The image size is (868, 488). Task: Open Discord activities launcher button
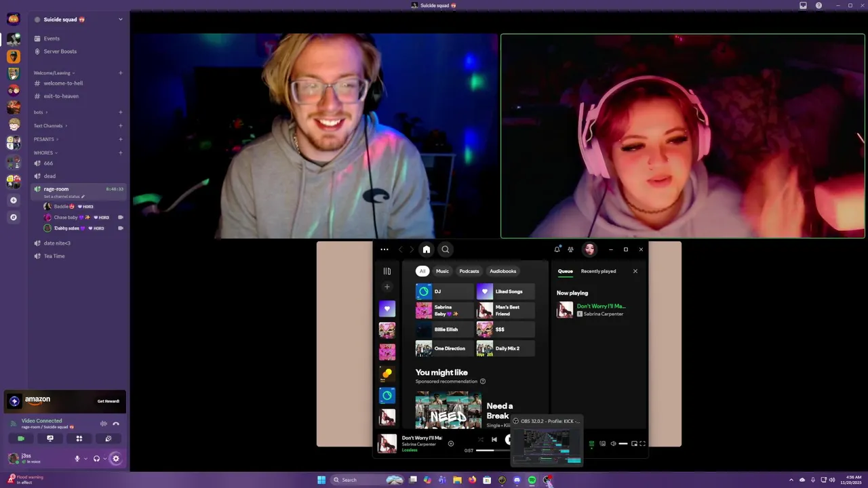click(x=79, y=439)
